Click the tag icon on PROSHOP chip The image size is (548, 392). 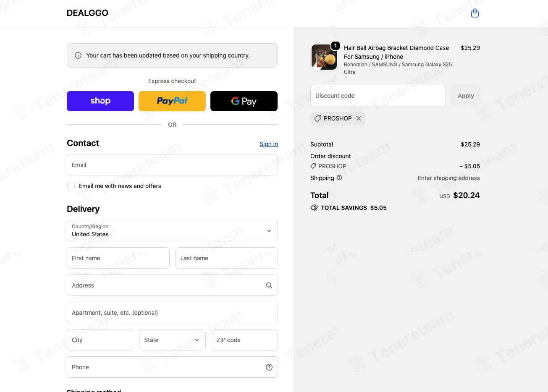[318, 118]
